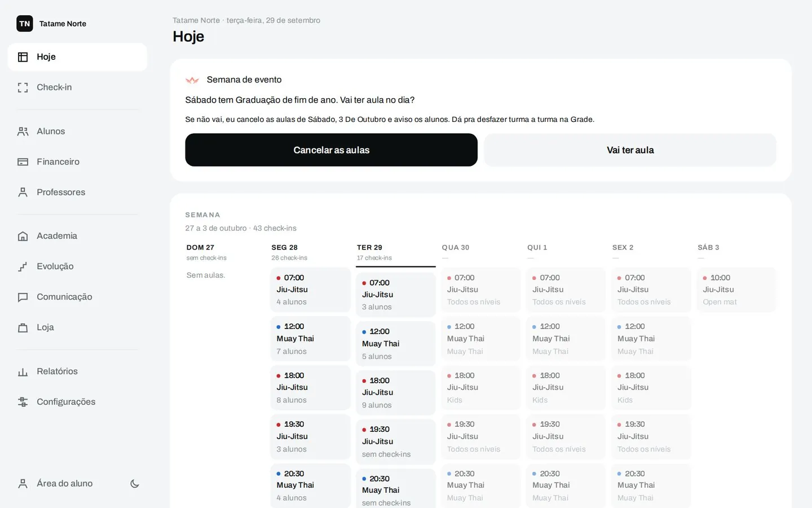Click the Professores person icon
Screen dimensions: 812x508
pyautogui.click(x=23, y=192)
